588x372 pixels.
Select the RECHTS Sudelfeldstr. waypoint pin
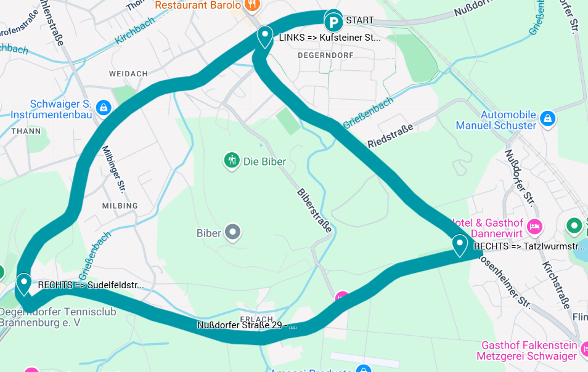pyautogui.click(x=23, y=285)
